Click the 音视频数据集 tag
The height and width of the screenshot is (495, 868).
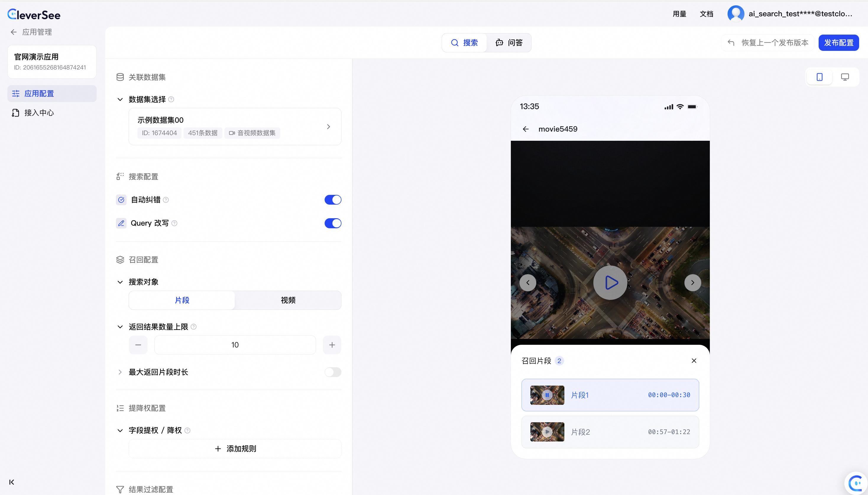[252, 133]
